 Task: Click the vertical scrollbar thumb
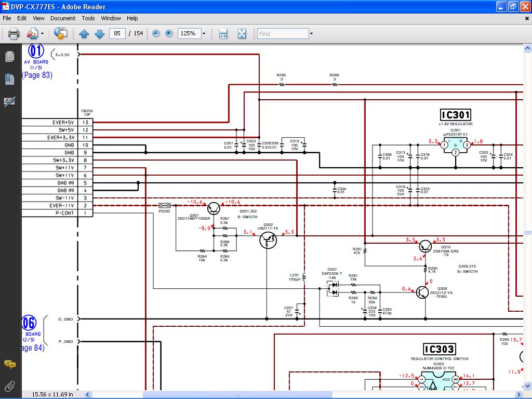pos(527,233)
